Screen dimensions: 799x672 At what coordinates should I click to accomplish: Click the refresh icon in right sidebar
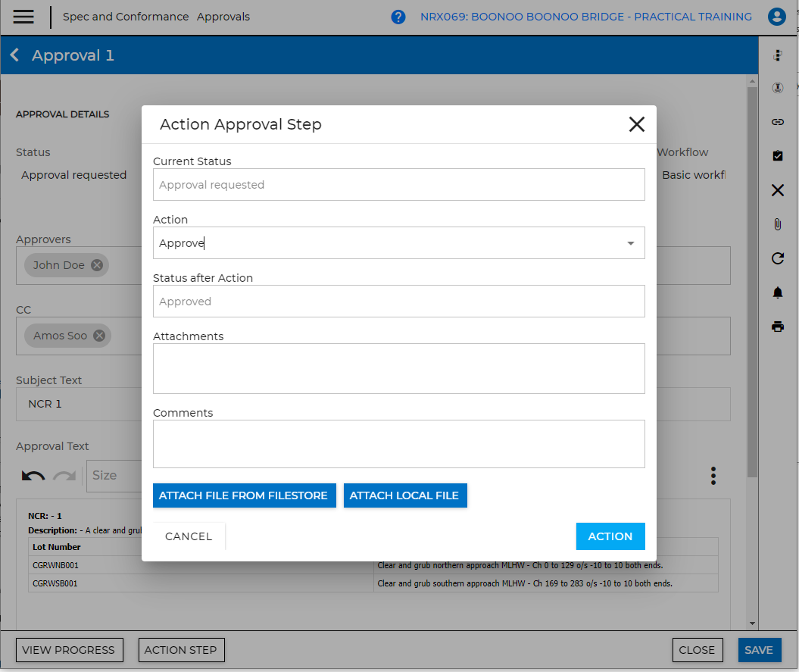pos(777,258)
